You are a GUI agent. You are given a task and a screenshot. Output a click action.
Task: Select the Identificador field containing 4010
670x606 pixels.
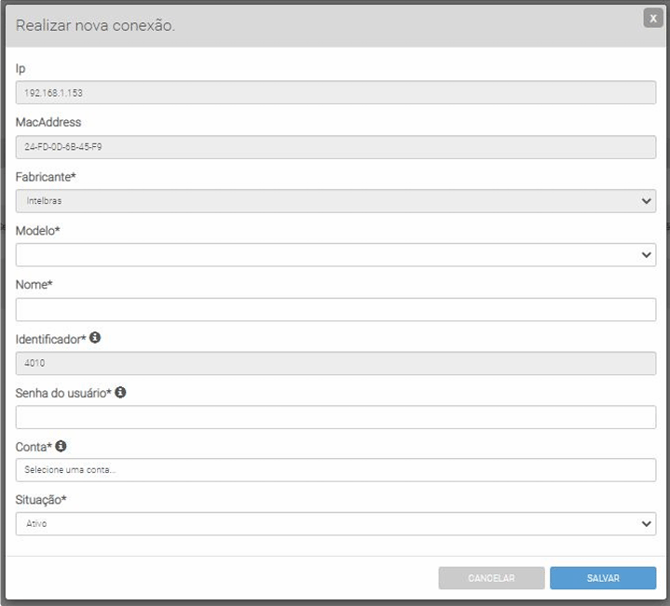click(336, 363)
